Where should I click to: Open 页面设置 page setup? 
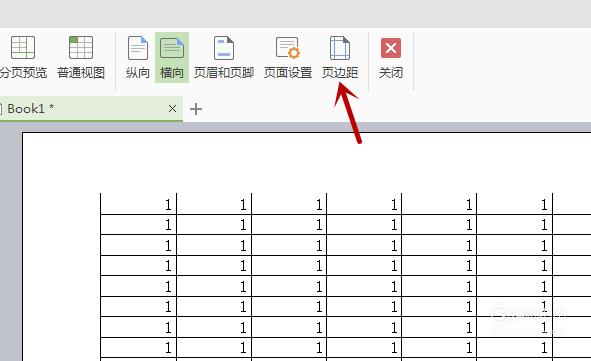tap(288, 57)
